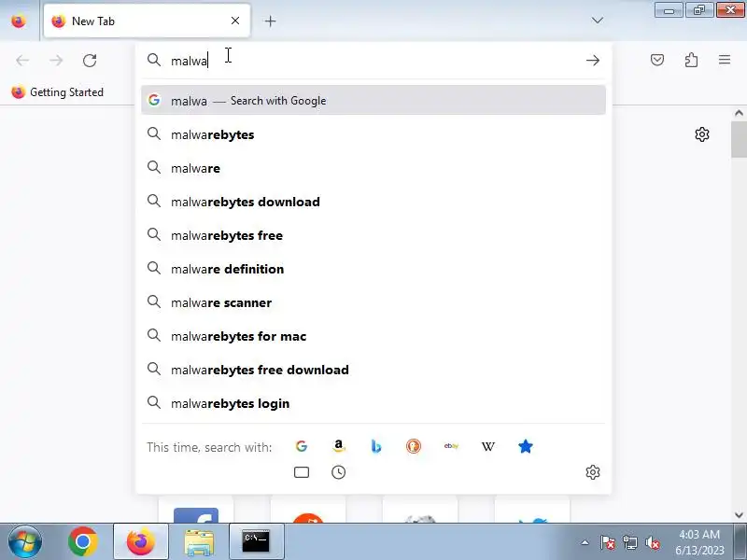Viewport: 747px width, 560px height.
Task: Search history with clock icon
Action: (x=338, y=472)
